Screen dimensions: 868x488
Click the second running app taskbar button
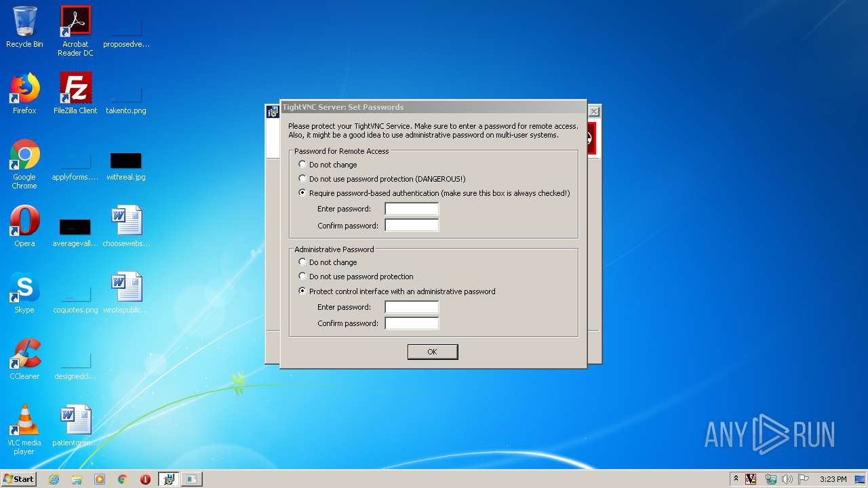coord(192,479)
